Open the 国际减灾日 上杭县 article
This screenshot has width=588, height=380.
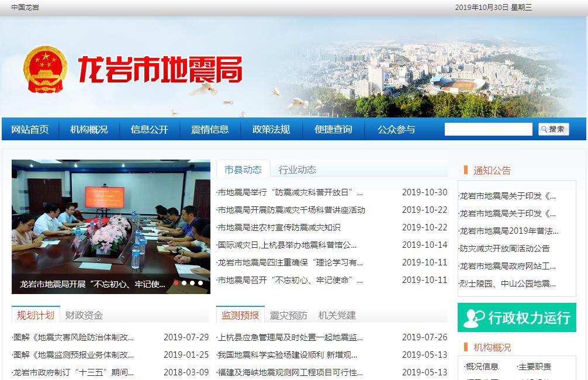(x=287, y=245)
